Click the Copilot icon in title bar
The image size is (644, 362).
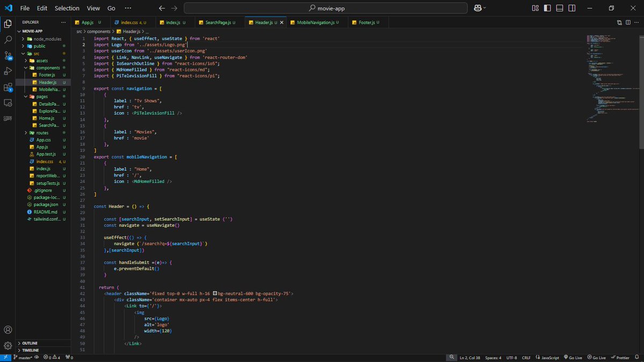477,8
